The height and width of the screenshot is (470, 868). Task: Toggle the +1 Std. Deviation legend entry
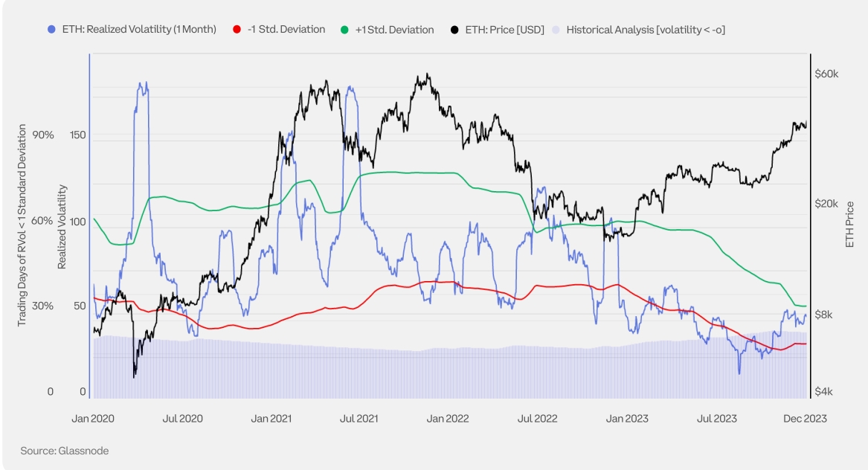tap(388, 29)
